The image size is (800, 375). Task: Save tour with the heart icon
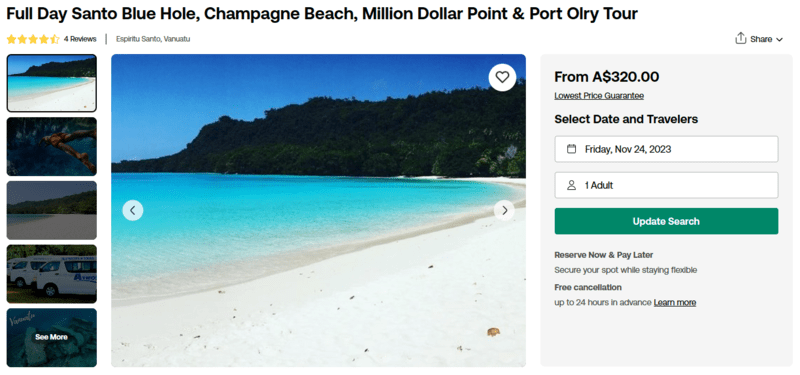(502, 77)
